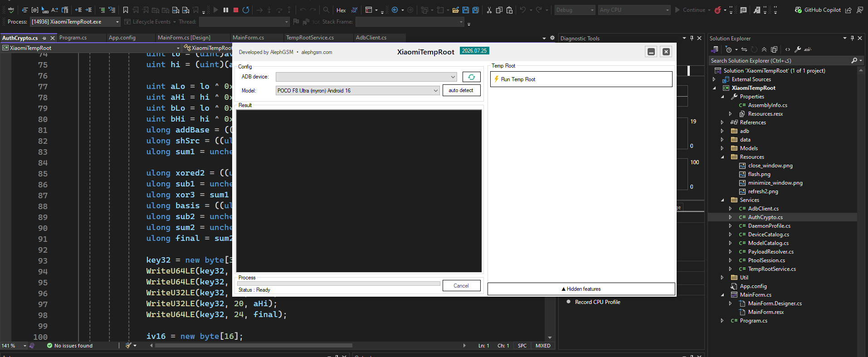
Task: Click Collapse All in Solution Explorer toolbar
Action: click(764, 49)
